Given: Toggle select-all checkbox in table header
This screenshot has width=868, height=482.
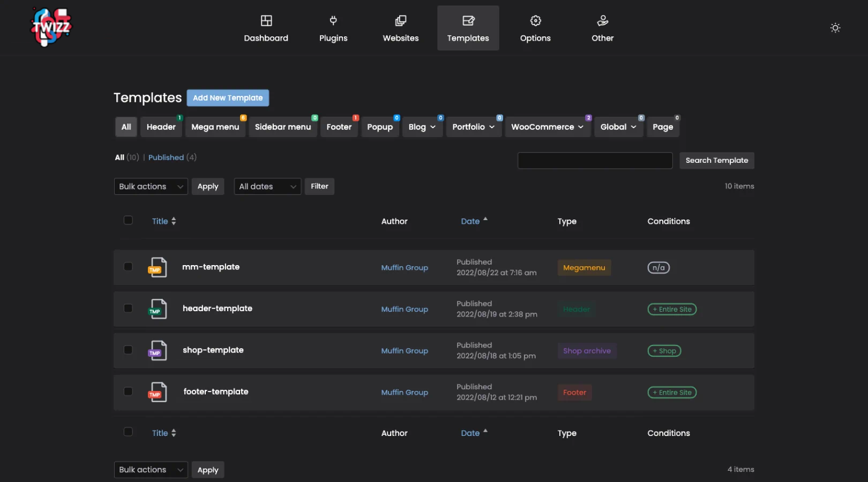Looking at the screenshot, I should [x=128, y=220].
